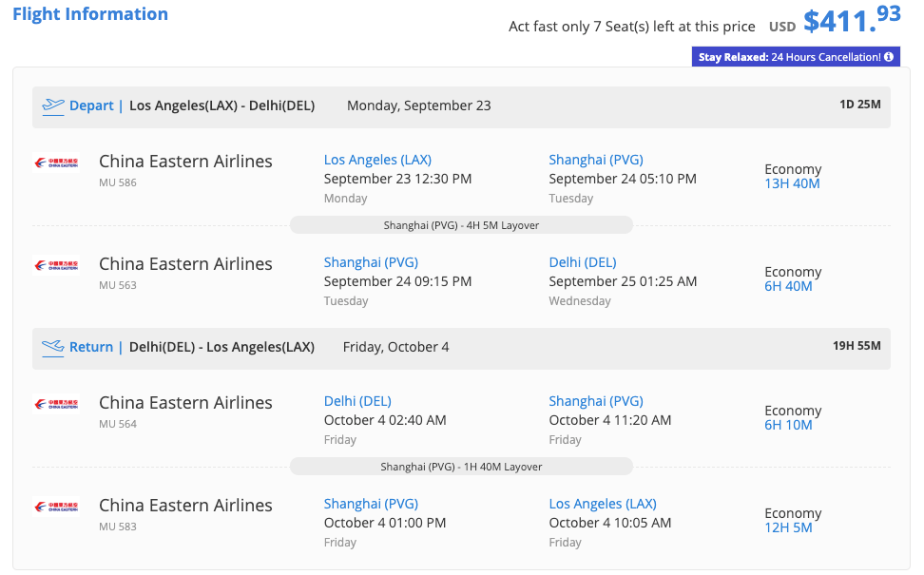Click the 13H 40M flight duration
Screen dimensions: 924x575
click(792, 183)
